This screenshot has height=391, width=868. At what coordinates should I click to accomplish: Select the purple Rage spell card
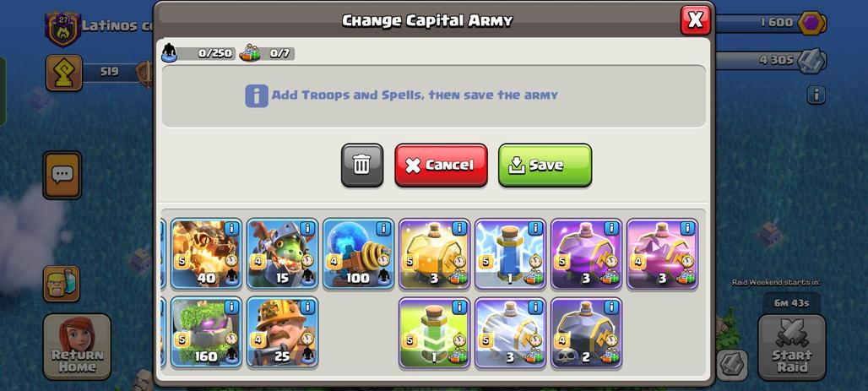pos(586,253)
